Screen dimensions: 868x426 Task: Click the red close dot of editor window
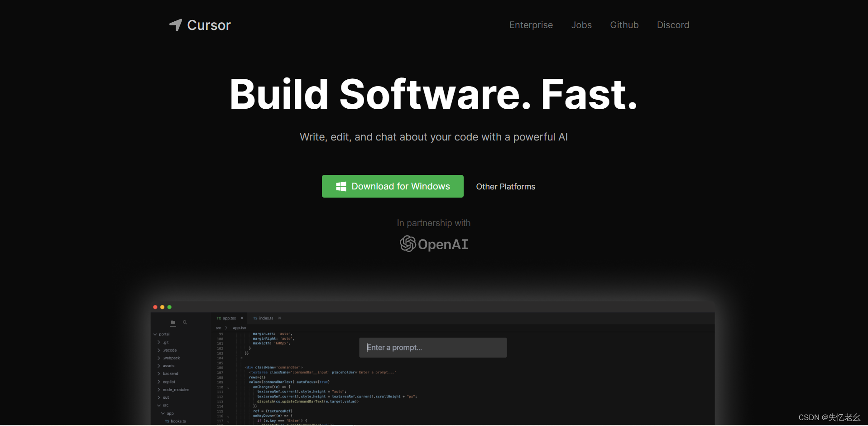coord(155,307)
